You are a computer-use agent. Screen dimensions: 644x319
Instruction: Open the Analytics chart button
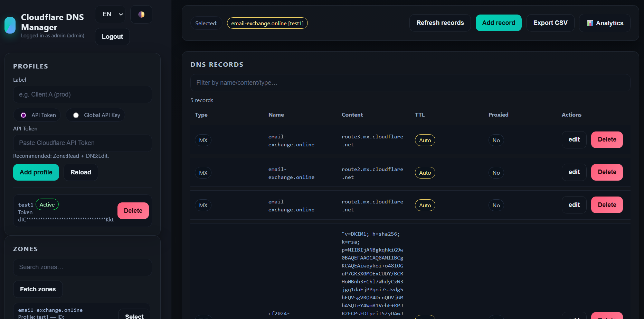605,23
